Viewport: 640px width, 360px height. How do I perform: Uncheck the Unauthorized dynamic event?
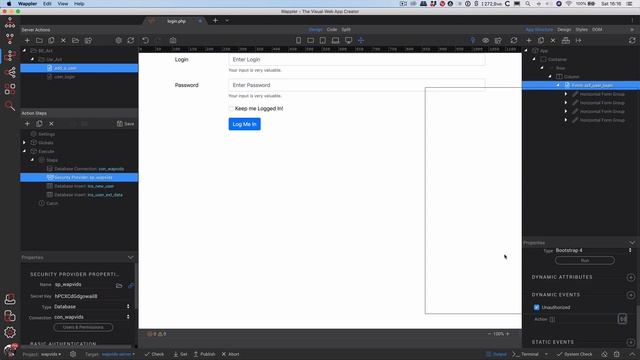[x=536, y=307]
